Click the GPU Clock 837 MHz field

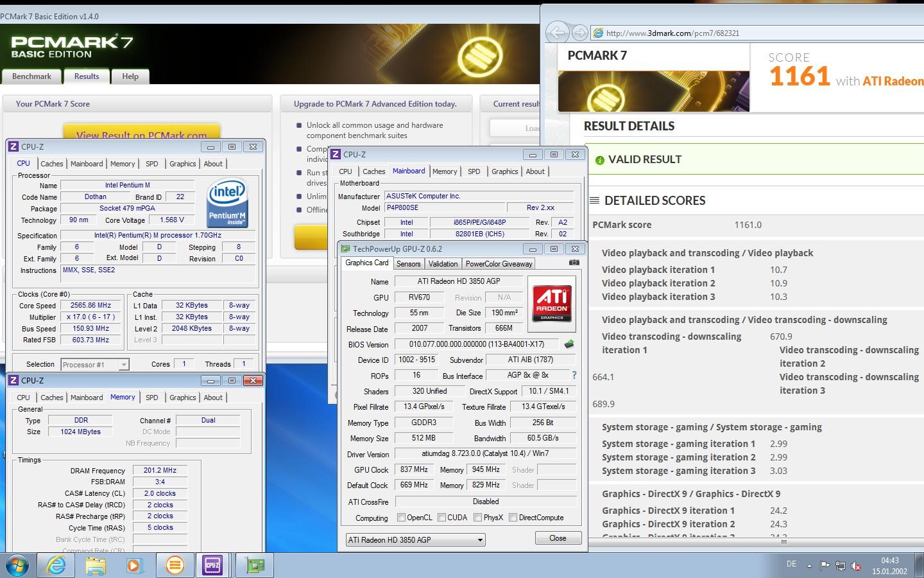pos(414,469)
